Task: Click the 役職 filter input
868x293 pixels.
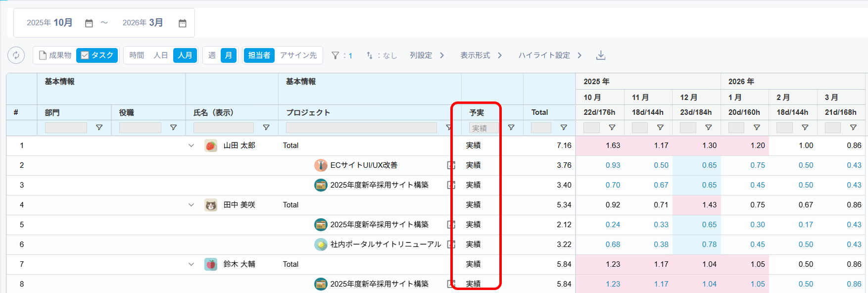Action: [140, 128]
